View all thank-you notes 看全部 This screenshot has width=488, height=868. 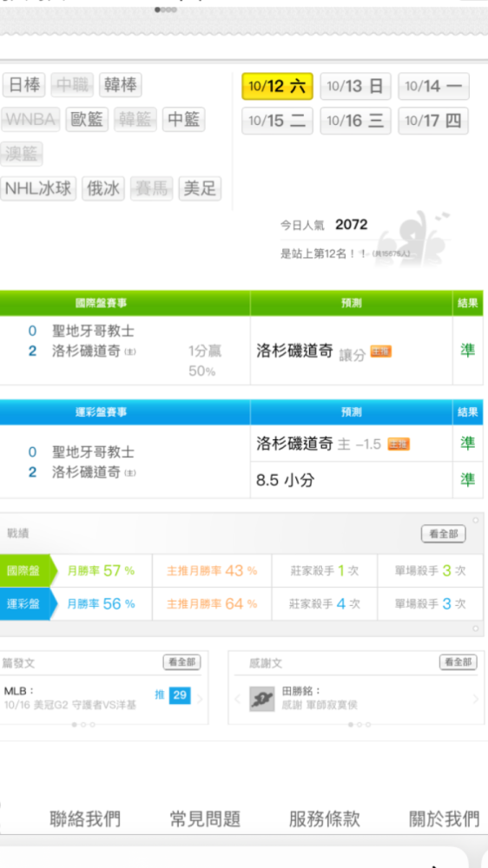458,662
